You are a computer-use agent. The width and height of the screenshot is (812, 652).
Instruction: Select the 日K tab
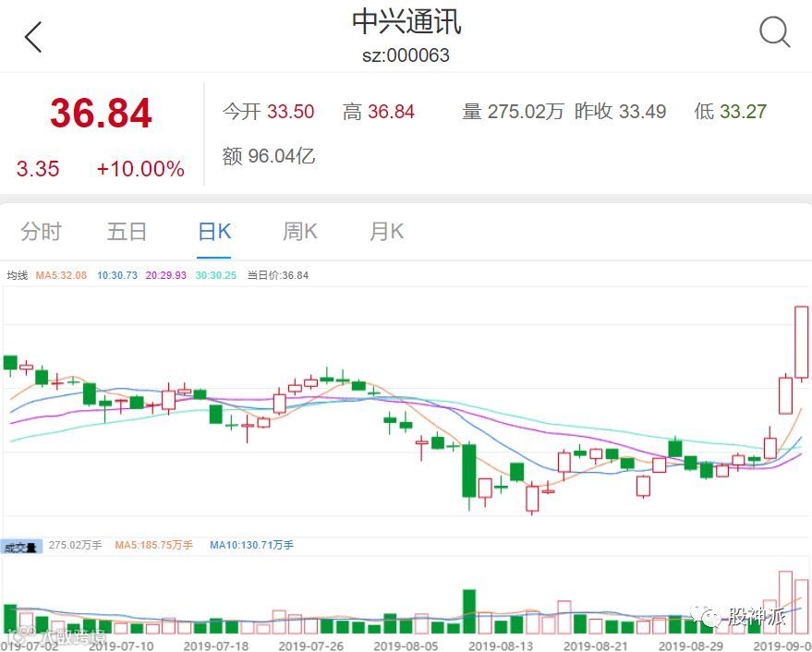pyautogui.click(x=214, y=231)
